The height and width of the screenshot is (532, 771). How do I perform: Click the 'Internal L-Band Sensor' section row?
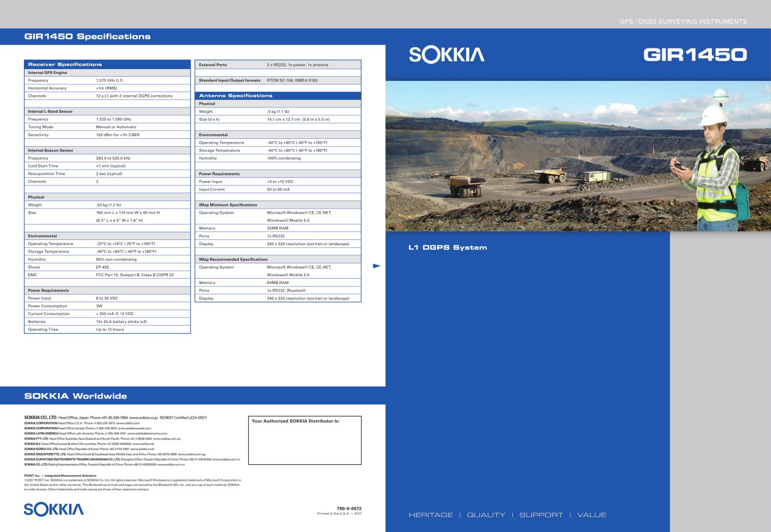(107, 111)
